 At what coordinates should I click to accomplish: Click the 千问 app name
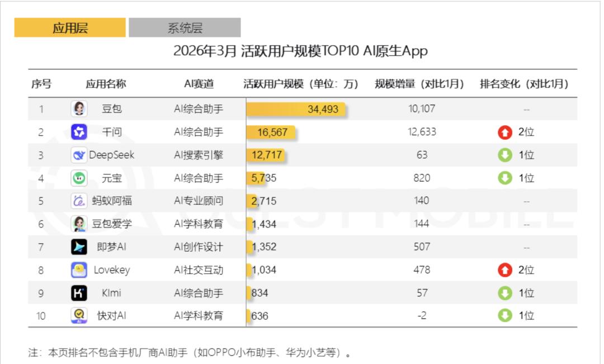[x=112, y=132]
